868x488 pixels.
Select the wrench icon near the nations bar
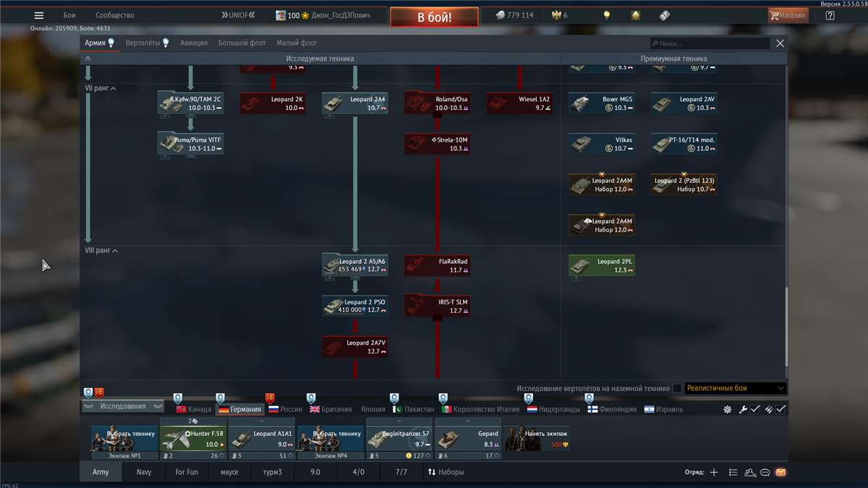(x=742, y=408)
